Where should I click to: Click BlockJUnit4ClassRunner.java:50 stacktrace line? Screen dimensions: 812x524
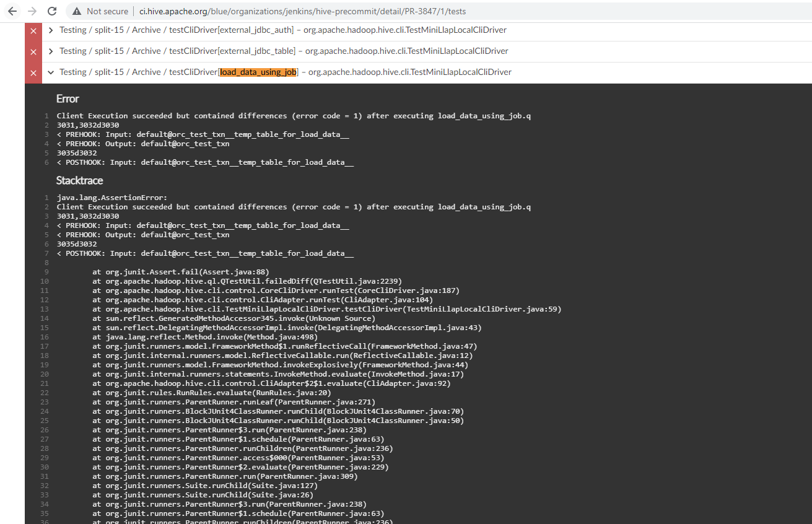(278, 421)
